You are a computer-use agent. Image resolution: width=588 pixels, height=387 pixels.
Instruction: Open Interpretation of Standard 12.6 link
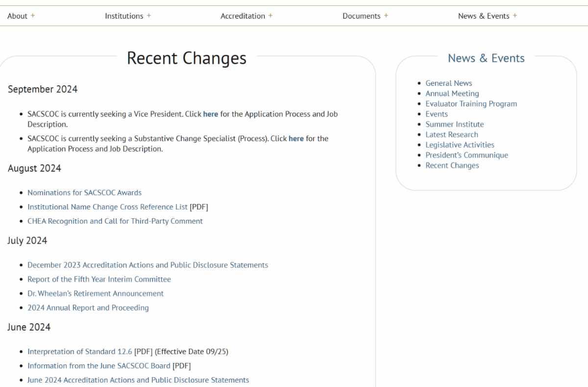[x=80, y=351]
